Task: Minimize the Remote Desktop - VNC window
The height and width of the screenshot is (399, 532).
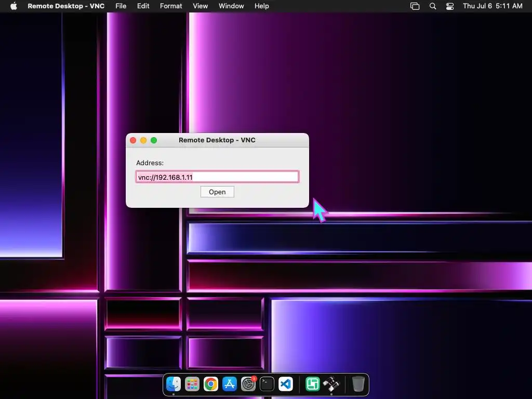Action: pos(143,140)
